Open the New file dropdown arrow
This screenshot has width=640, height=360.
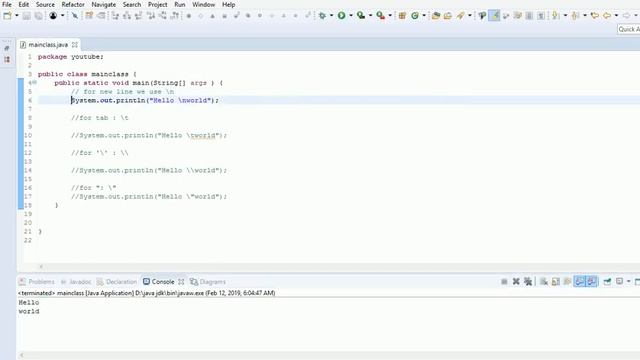point(17,16)
